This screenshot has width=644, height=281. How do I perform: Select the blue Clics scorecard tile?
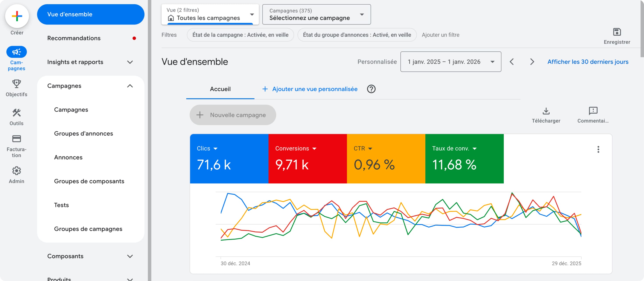click(229, 159)
